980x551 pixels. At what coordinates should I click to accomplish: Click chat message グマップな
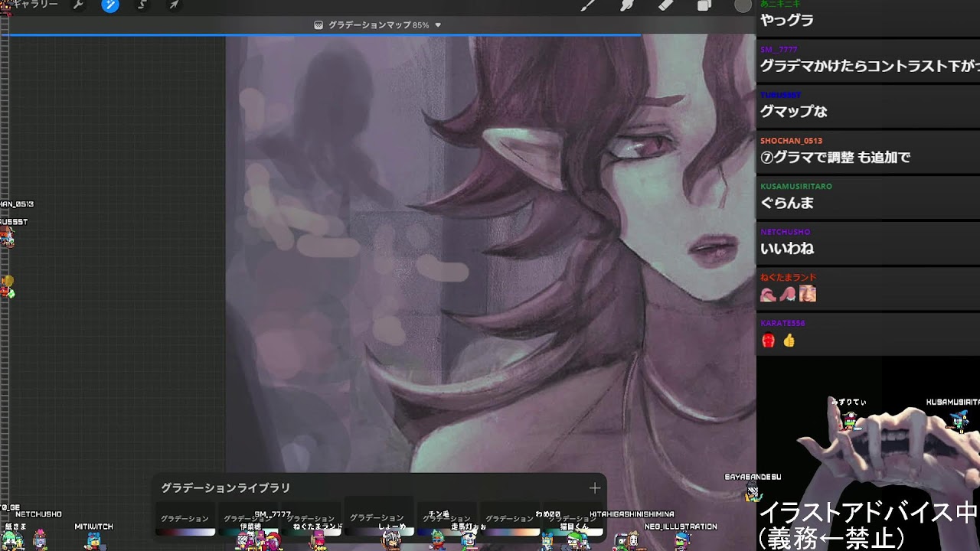[x=794, y=112]
